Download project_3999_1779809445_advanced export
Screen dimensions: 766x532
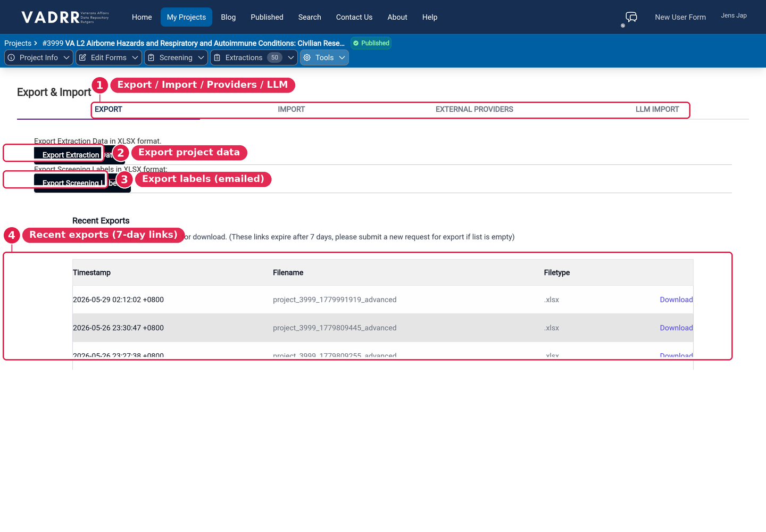[676, 328]
